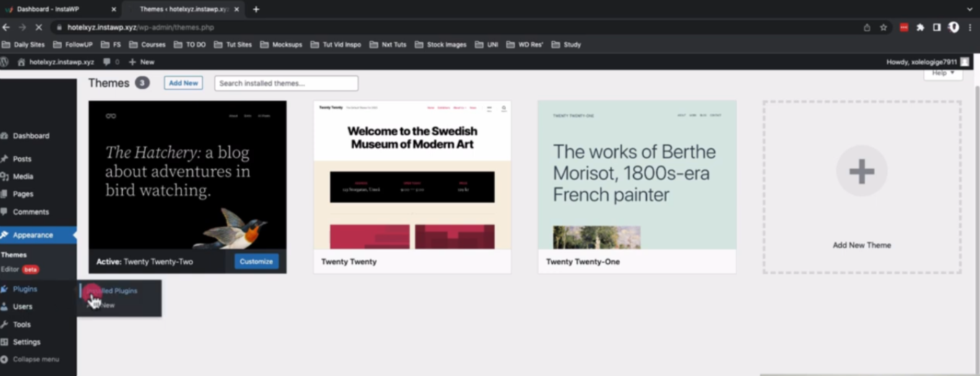Viewport: 980px width, 376px height.
Task: Open the Editor beta submenu link
Action: pos(20,269)
